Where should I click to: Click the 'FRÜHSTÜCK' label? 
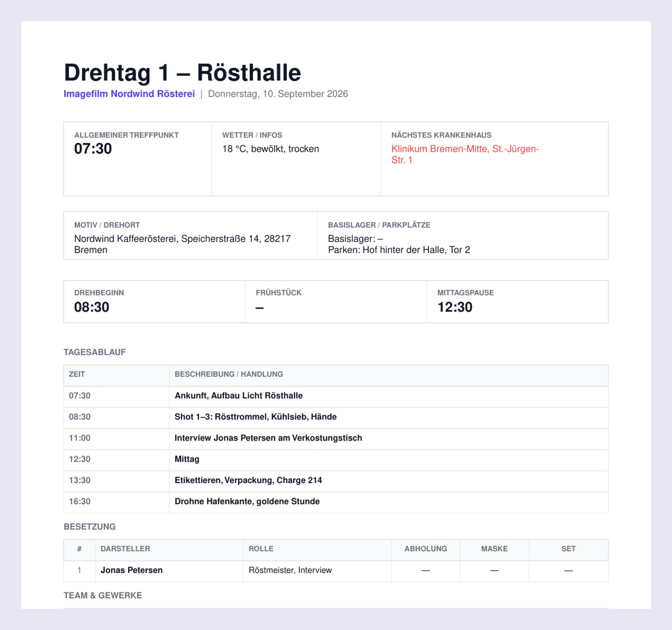pos(279,293)
